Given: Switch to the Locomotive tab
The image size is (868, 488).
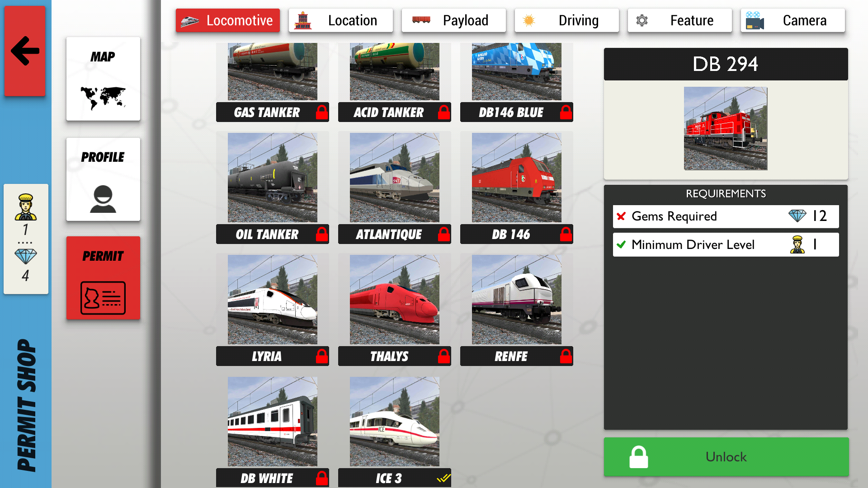Looking at the screenshot, I should (x=228, y=20).
